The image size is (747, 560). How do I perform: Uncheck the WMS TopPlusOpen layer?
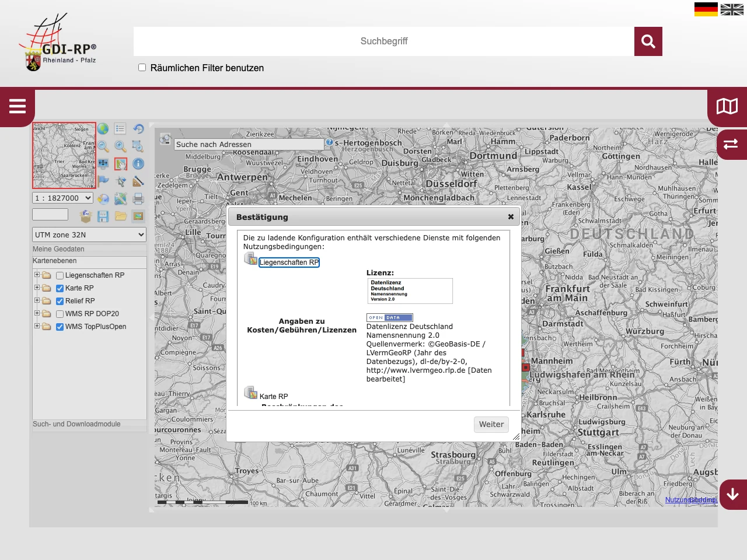click(60, 327)
